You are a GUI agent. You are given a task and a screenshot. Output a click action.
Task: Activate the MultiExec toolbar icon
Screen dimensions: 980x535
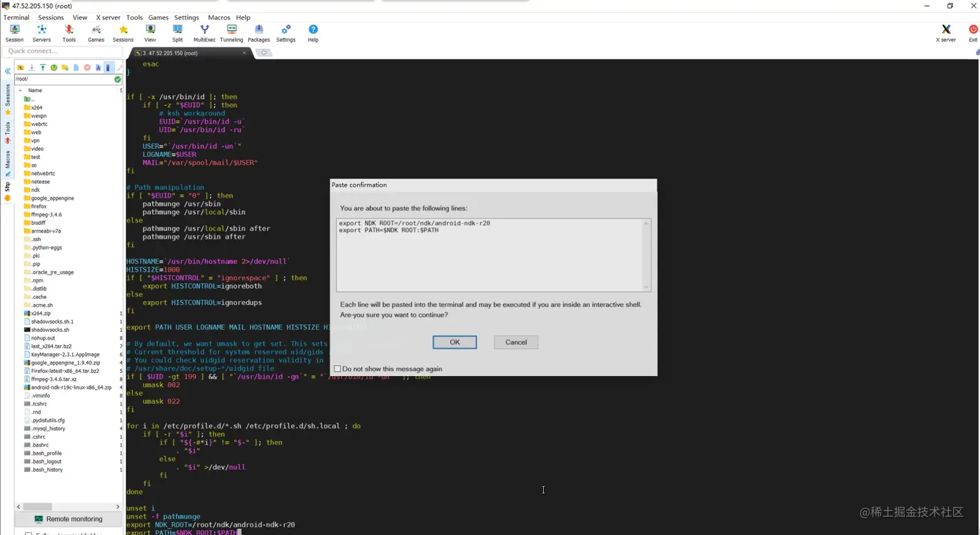[204, 33]
